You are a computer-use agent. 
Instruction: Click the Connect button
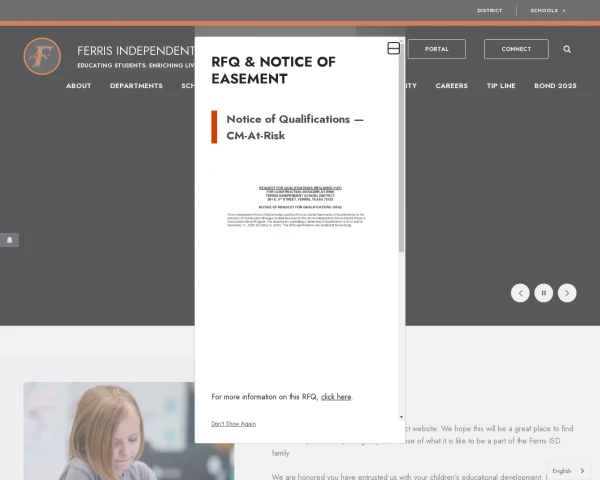pos(516,49)
